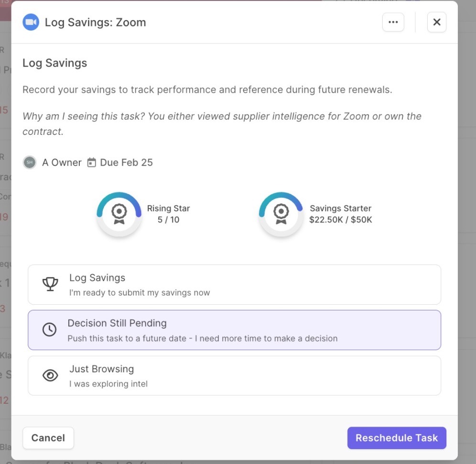Select the Log Savings option
The height and width of the screenshot is (464, 476).
(x=234, y=285)
